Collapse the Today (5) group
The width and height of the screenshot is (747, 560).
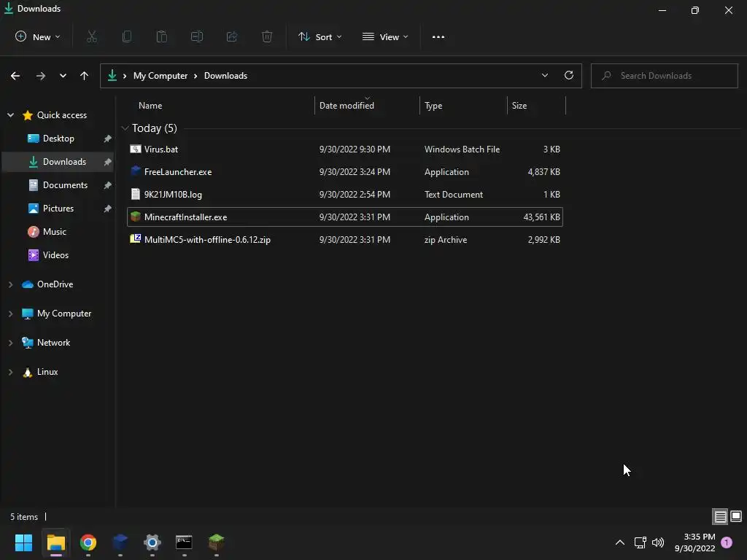[x=125, y=128]
